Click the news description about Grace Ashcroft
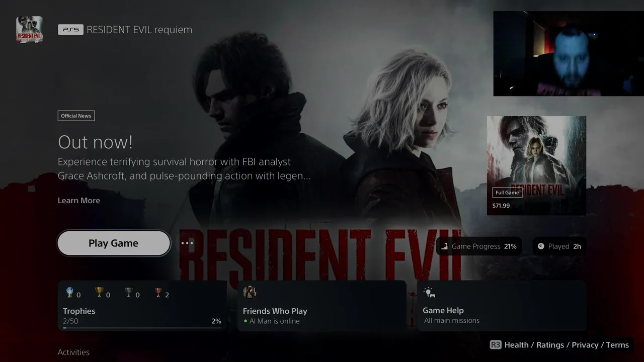The image size is (644, 362). (184, 169)
